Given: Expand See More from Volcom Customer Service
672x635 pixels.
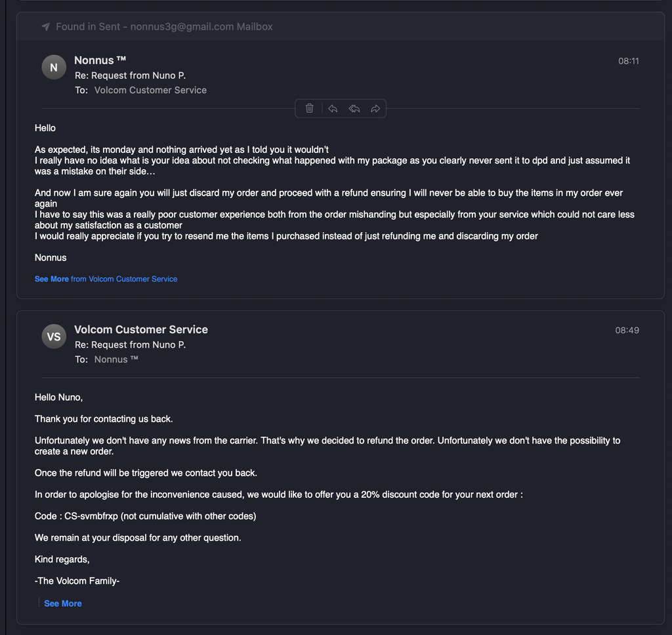Looking at the screenshot, I should 106,279.
